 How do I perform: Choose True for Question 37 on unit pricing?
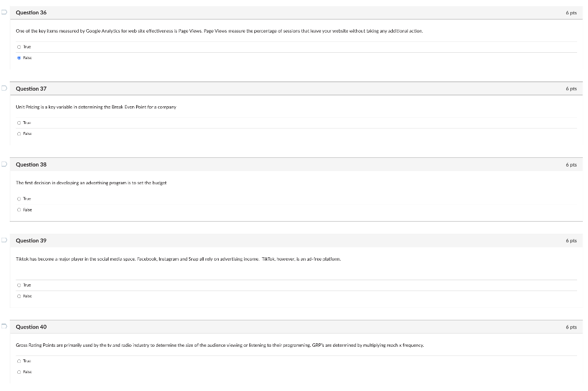(x=19, y=123)
